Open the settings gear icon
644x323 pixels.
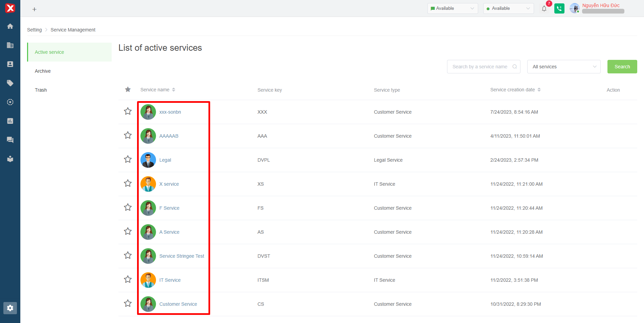10,308
